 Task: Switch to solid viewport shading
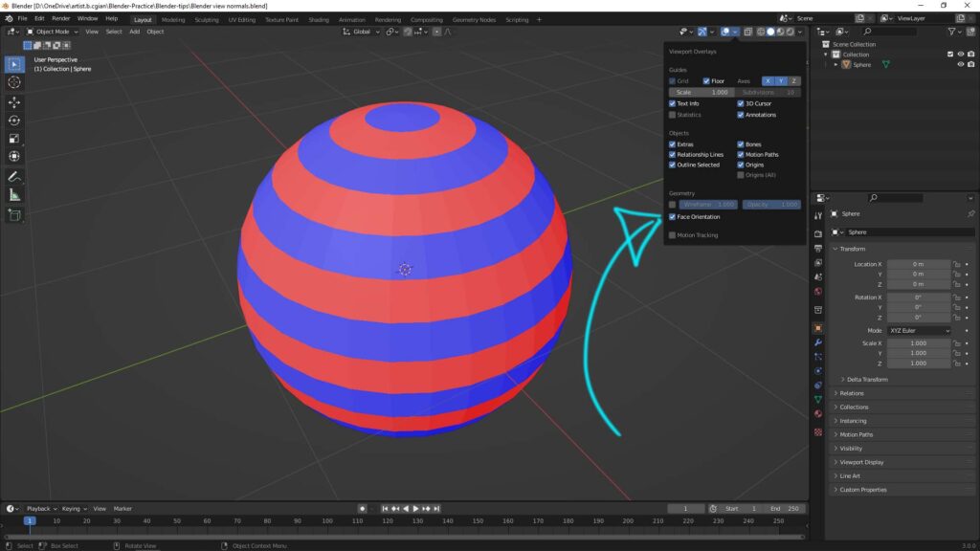pos(770,32)
